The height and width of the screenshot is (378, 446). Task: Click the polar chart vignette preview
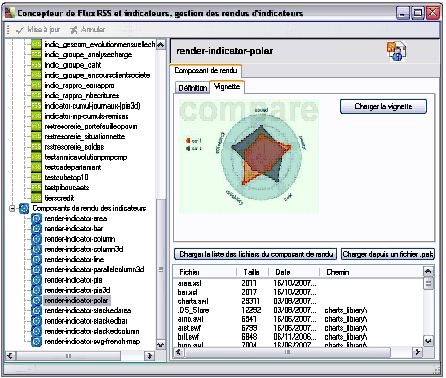click(x=249, y=156)
